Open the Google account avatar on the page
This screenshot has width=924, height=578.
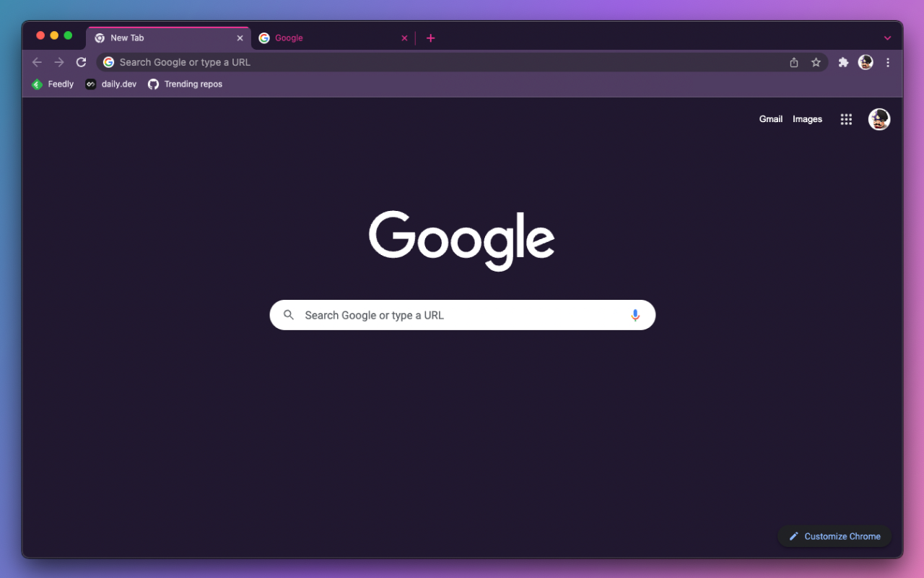(879, 119)
